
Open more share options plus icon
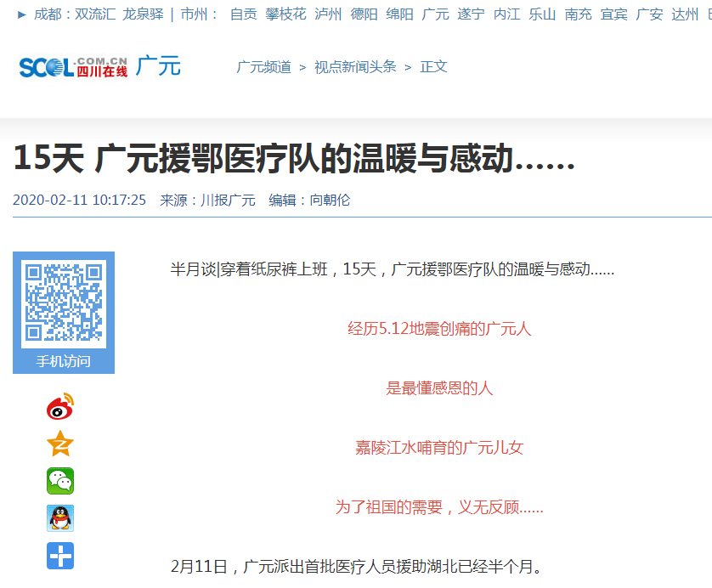(60, 556)
